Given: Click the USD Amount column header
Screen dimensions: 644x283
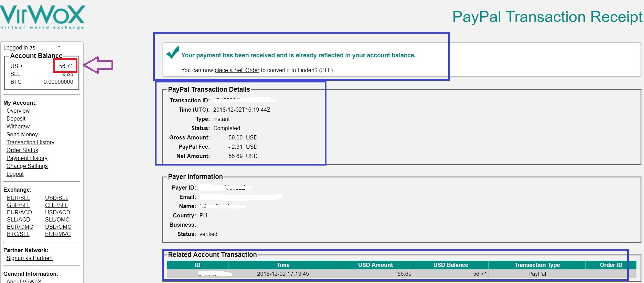Looking at the screenshot, I should pos(375,265).
